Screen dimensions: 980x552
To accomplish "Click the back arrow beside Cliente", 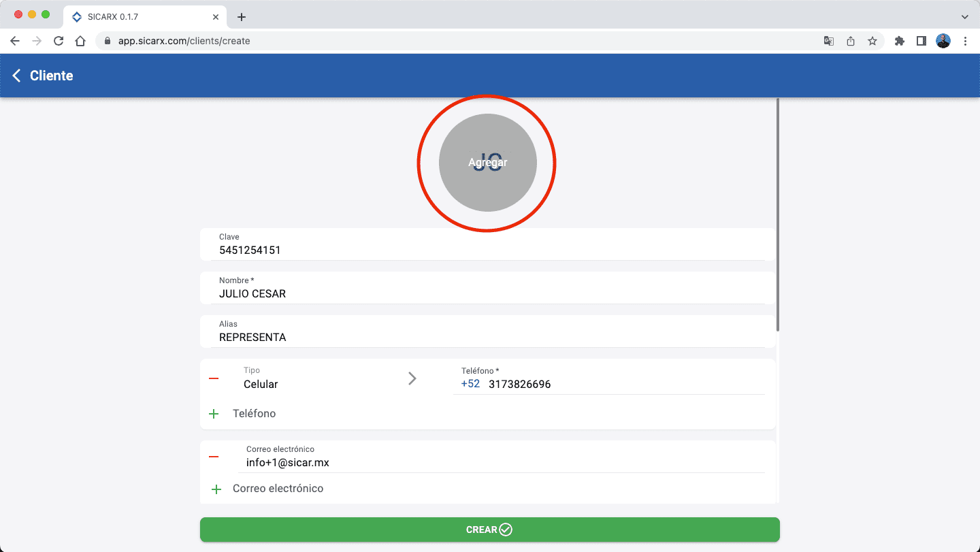I will pyautogui.click(x=17, y=76).
